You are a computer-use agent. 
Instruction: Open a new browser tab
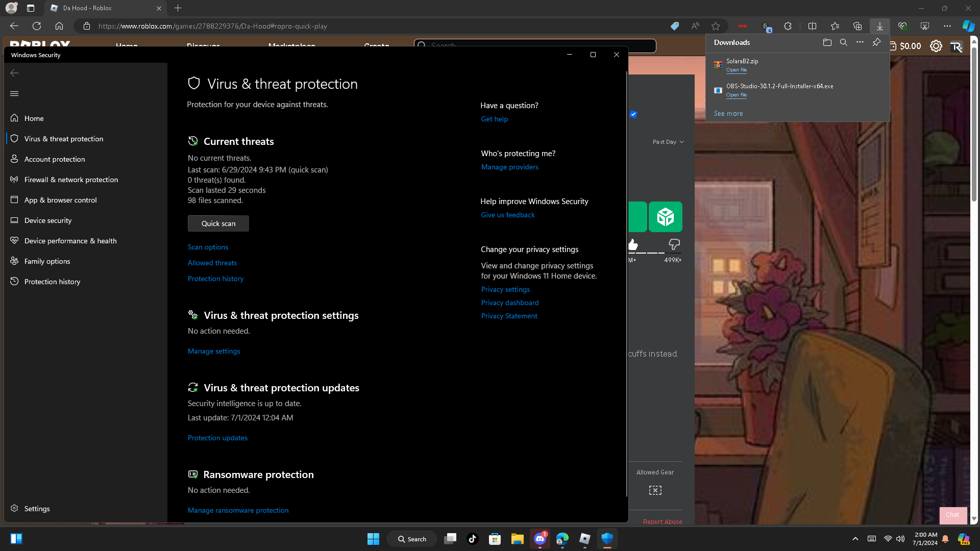tap(178, 8)
